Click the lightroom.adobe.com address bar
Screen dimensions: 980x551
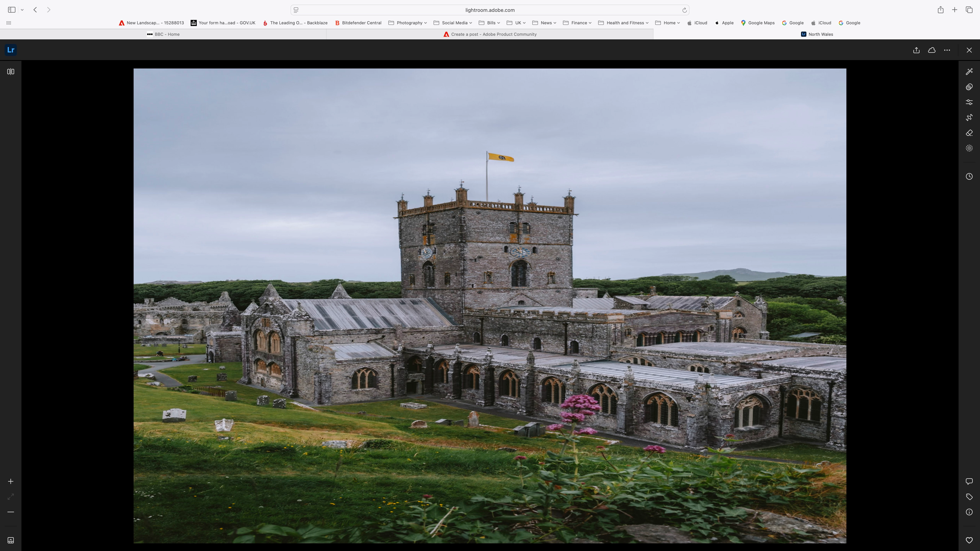[x=490, y=10]
